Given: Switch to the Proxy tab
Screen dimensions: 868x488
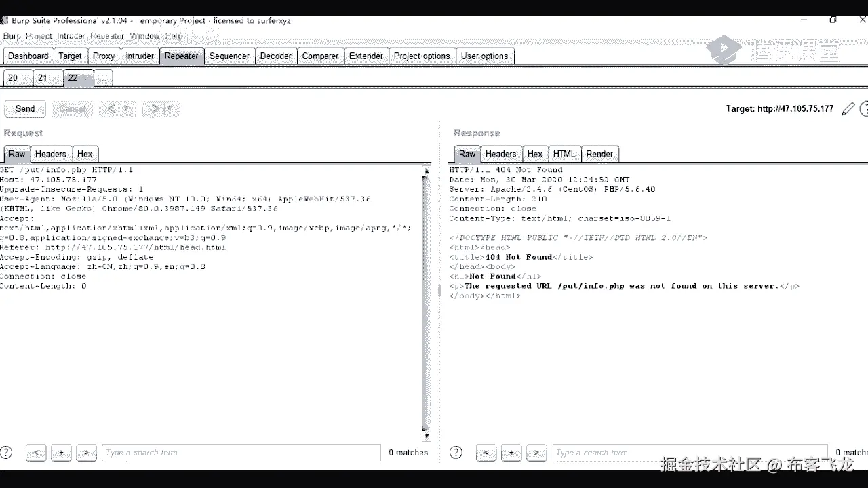Looking at the screenshot, I should pyautogui.click(x=104, y=56).
